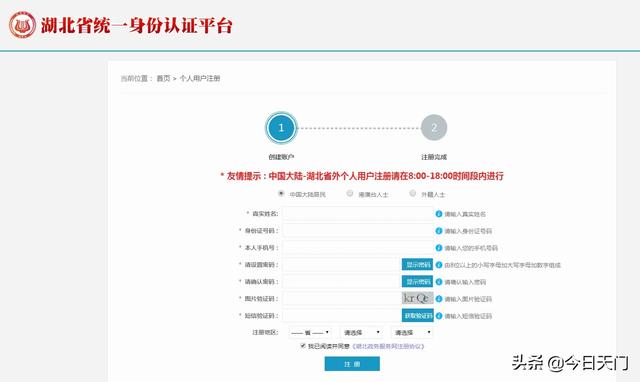Screen dimensions: 640x382
Task: Click step 2 registration complete circle
Action: coord(434,128)
